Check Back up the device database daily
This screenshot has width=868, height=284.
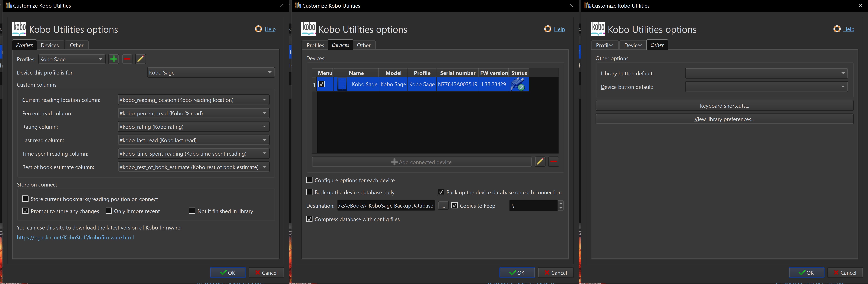(309, 192)
